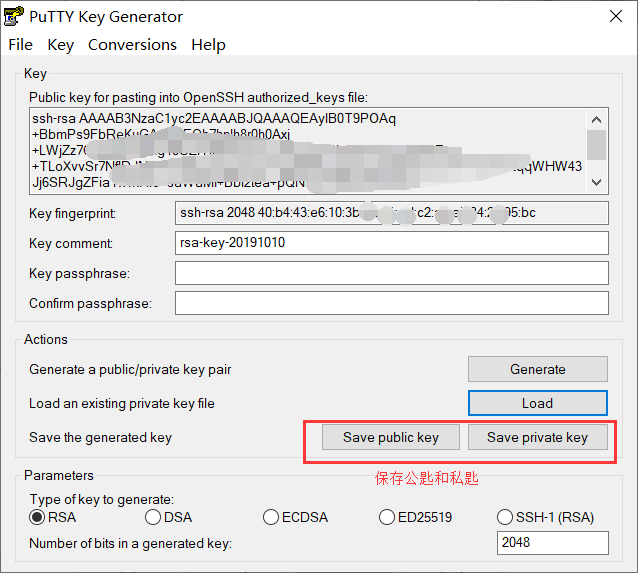This screenshot has height=573, width=638.
Task: Click the Generate button
Action: pyautogui.click(x=537, y=369)
